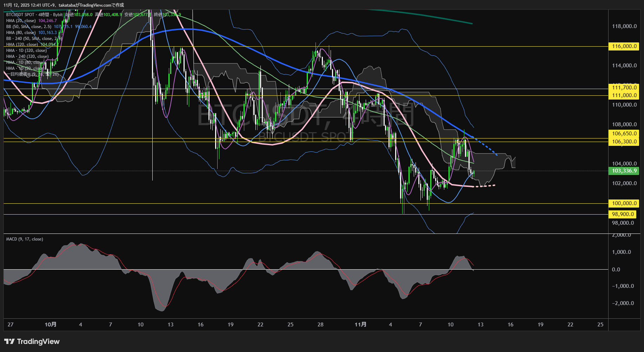Click the BTCUSDT SPOT symbol title
Screen dimensions: 644x352
tap(20, 15)
